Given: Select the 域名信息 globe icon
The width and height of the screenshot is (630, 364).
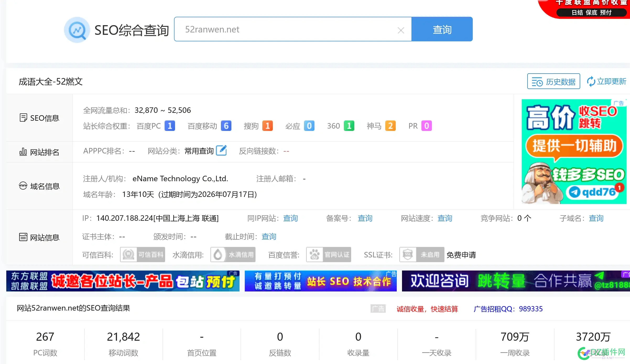Looking at the screenshot, I should coord(23,186).
